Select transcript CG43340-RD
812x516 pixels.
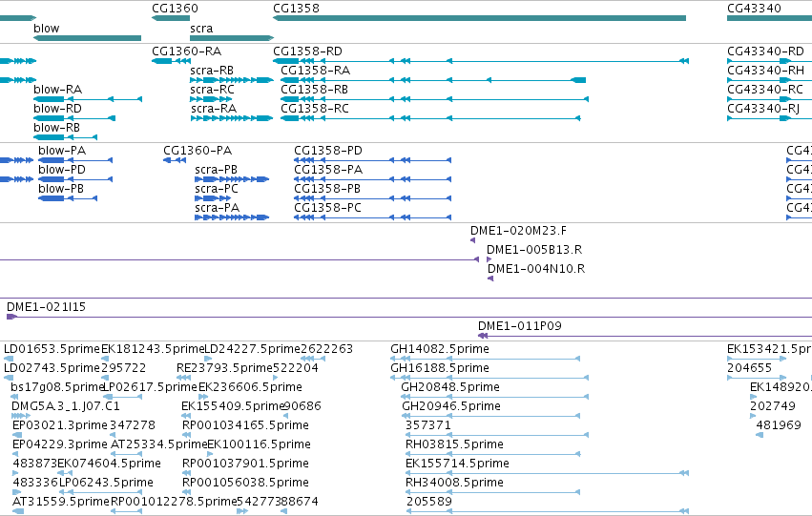(x=765, y=52)
